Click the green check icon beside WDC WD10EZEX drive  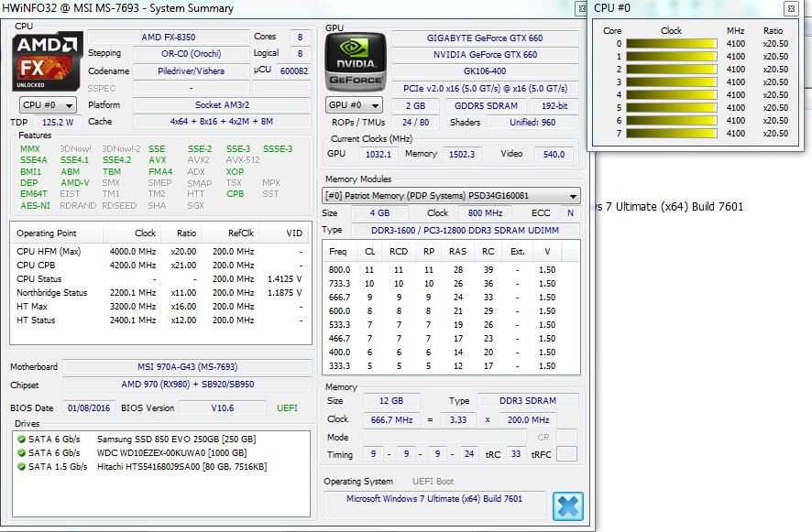point(21,453)
